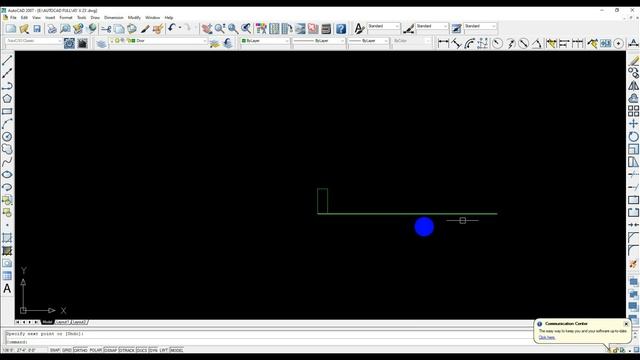Viewport: 640px width, 360px height.
Task: Click the Aligned Dimension icon
Action: 456,43
